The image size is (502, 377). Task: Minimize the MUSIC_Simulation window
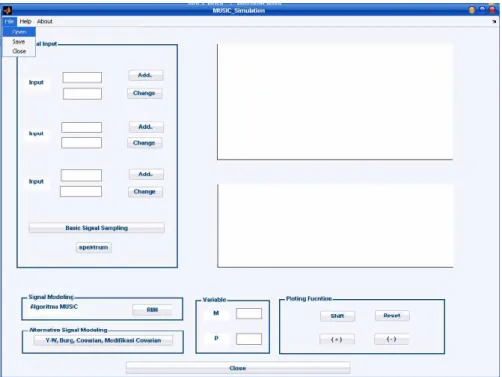472,10
